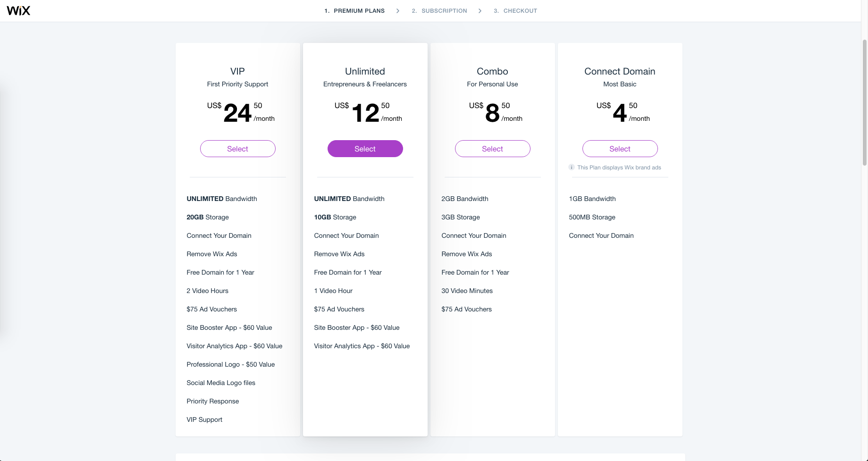
Task: Click the Wix logo
Action: [18, 10]
